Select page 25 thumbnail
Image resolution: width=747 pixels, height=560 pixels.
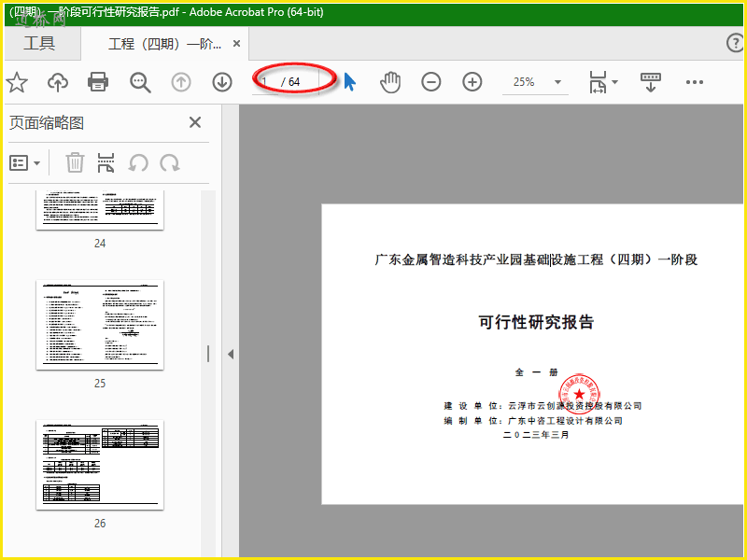coord(100,325)
